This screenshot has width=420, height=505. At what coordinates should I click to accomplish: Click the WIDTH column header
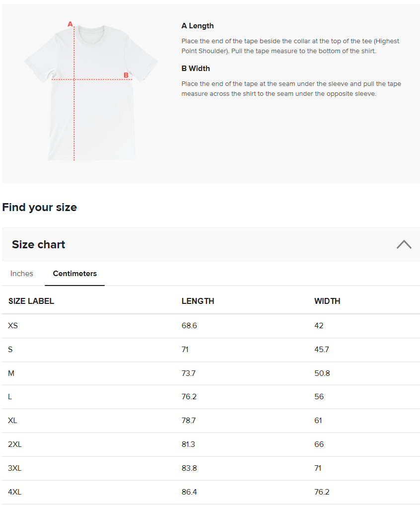tap(327, 301)
